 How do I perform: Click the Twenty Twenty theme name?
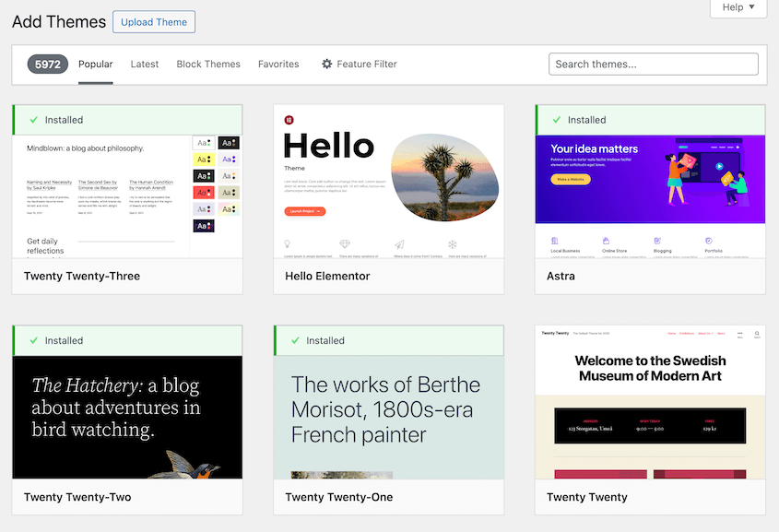click(x=587, y=497)
